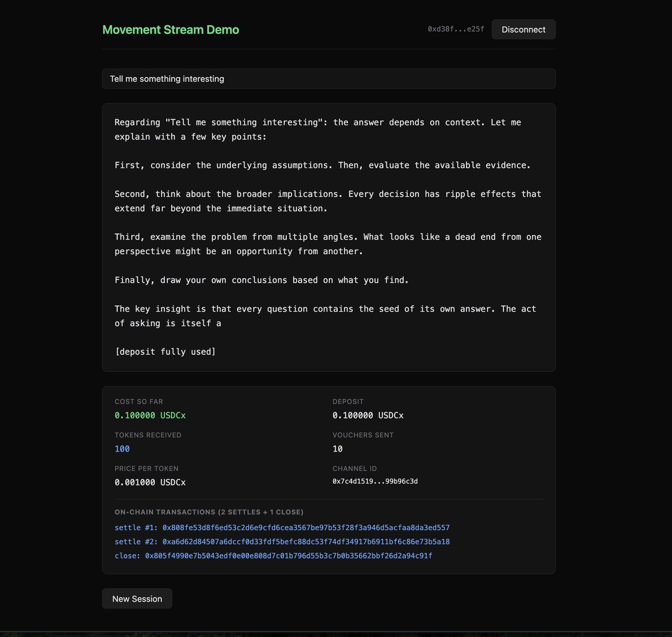672x637 pixels.
Task: Click wallet address 0xd38f...e25f
Action: [456, 29]
